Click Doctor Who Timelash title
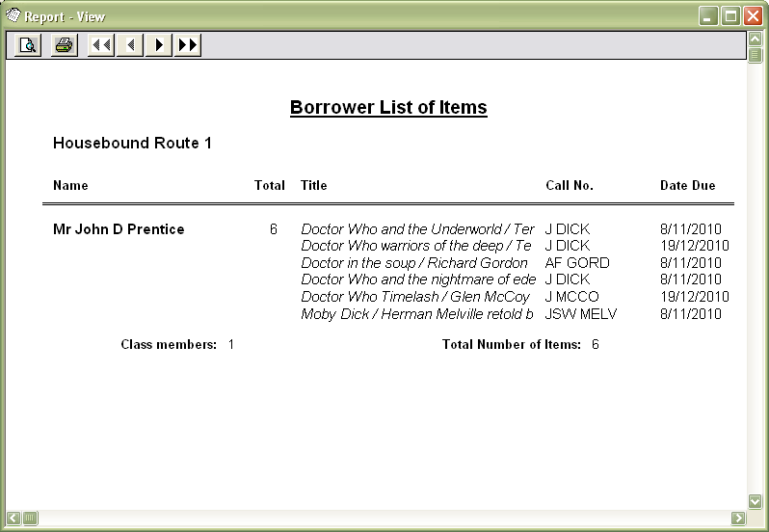This screenshot has width=769, height=532. tap(415, 297)
